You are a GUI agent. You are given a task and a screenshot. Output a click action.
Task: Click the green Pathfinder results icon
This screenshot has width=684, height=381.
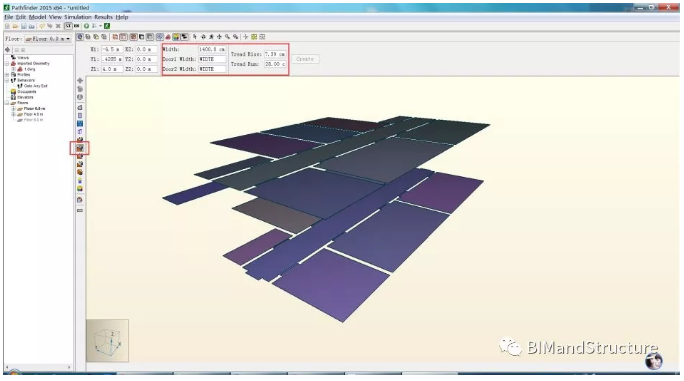[x=107, y=26]
